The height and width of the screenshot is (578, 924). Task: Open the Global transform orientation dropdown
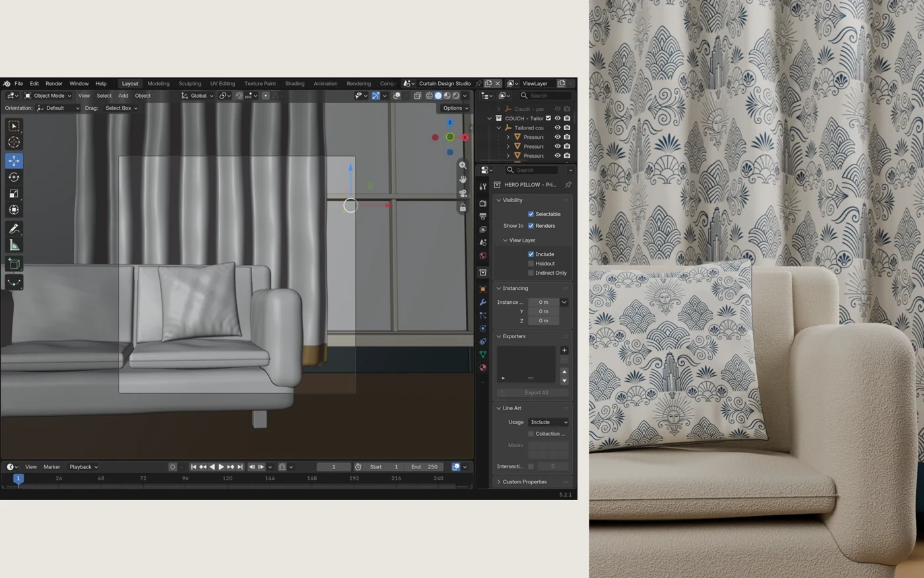tap(197, 96)
